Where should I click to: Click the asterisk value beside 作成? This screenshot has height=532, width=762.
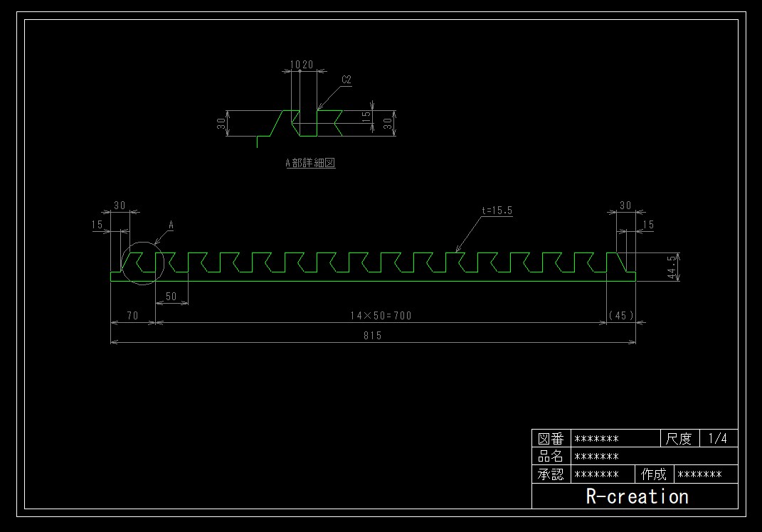[x=699, y=474]
